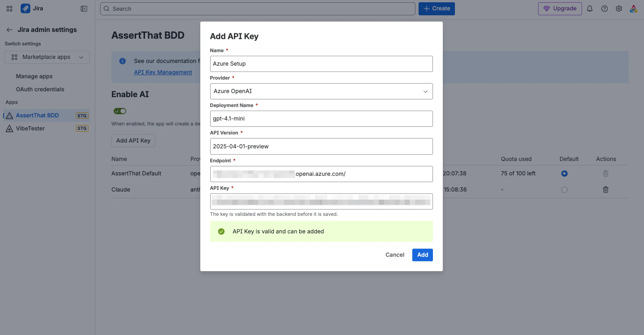Image resolution: width=644 pixels, height=335 pixels.
Task: Click the AssertThat BDD triangle app icon
Action: click(x=9, y=115)
